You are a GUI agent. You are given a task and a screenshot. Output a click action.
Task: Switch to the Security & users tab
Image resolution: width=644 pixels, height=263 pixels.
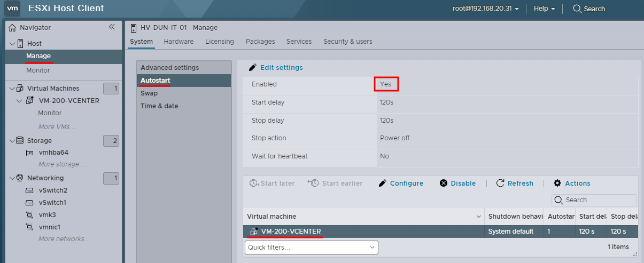348,42
